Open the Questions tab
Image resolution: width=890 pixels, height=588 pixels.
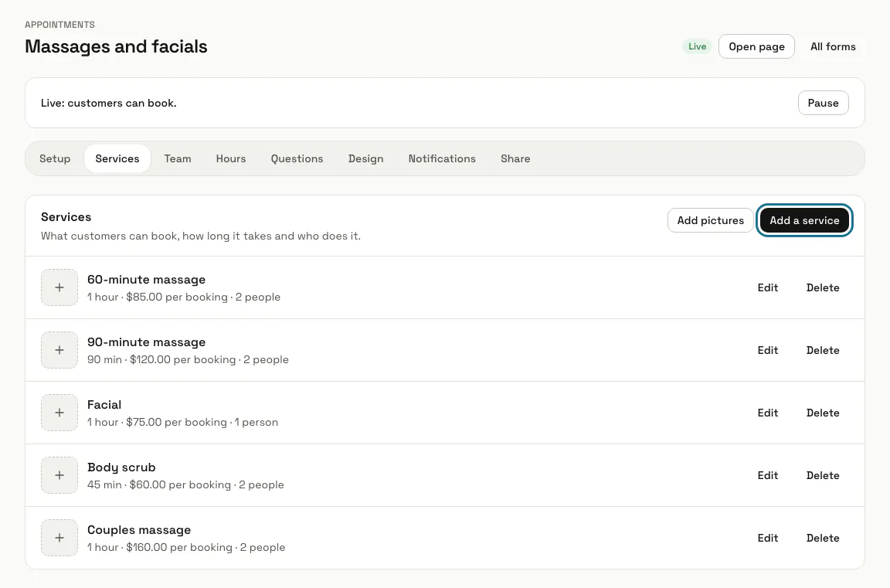point(297,158)
